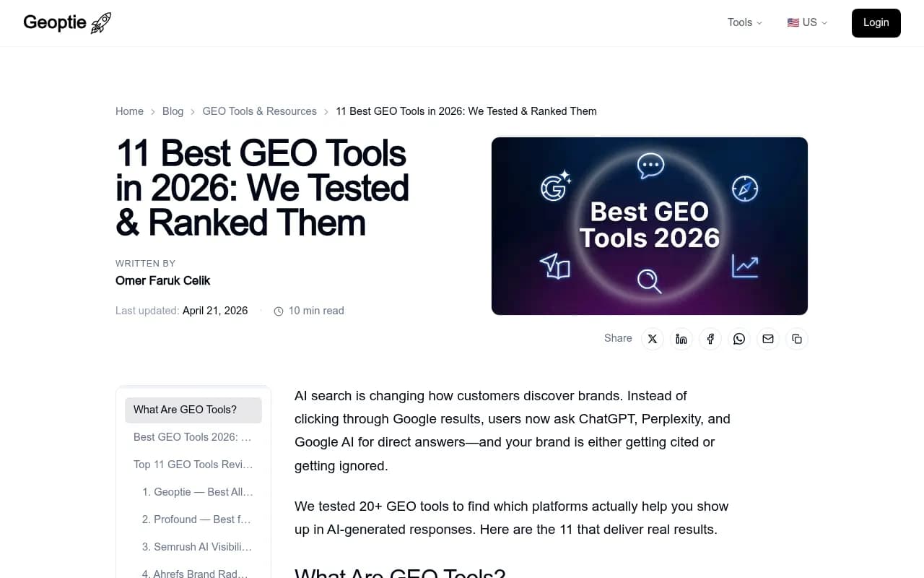Jump to What Are GEO Tools? section
924x578 pixels.
click(x=193, y=410)
